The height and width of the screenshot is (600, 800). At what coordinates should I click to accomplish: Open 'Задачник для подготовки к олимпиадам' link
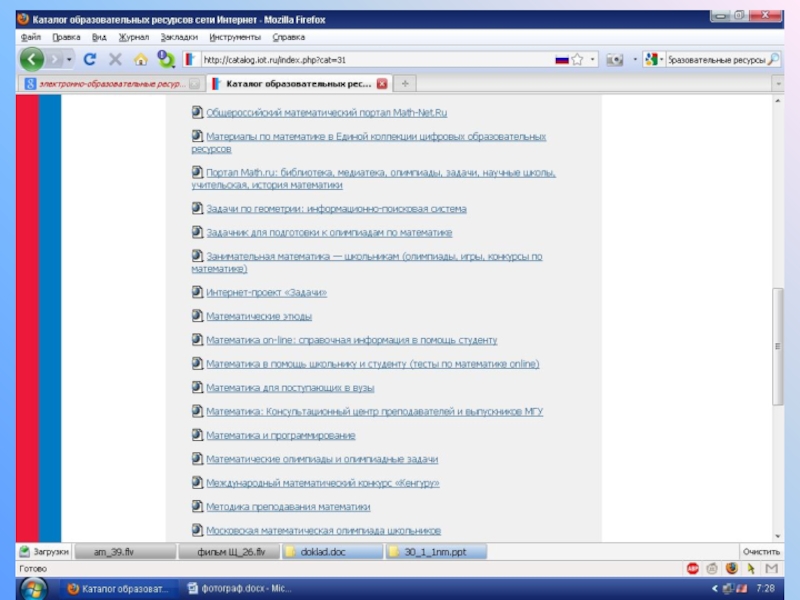[329, 233]
